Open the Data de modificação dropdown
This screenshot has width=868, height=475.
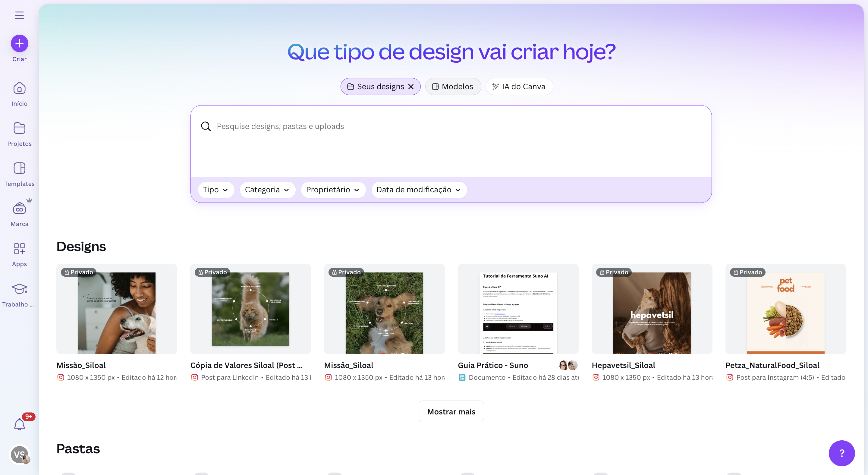(419, 190)
